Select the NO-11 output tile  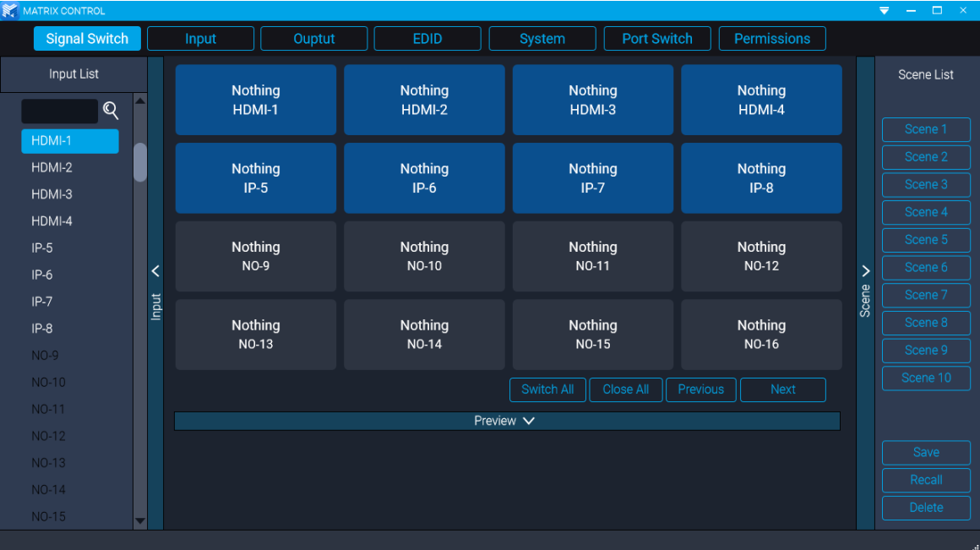tap(592, 256)
